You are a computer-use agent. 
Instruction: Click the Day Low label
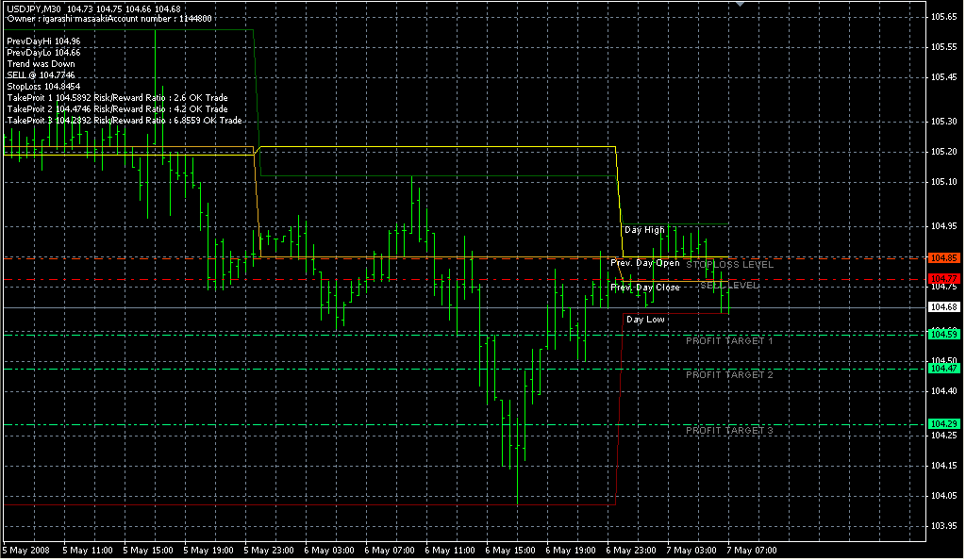pyautogui.click(x=645, y=320)
